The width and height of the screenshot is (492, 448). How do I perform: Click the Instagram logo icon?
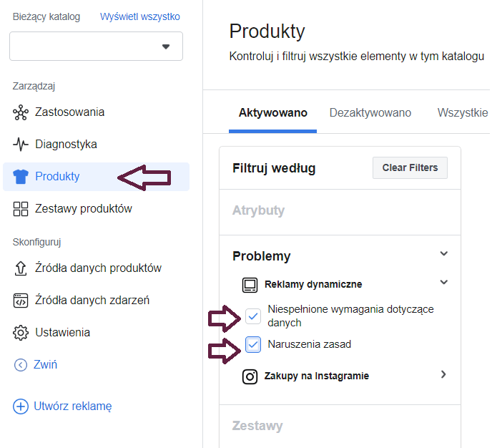pyautogui.click(x=250, y=376)
